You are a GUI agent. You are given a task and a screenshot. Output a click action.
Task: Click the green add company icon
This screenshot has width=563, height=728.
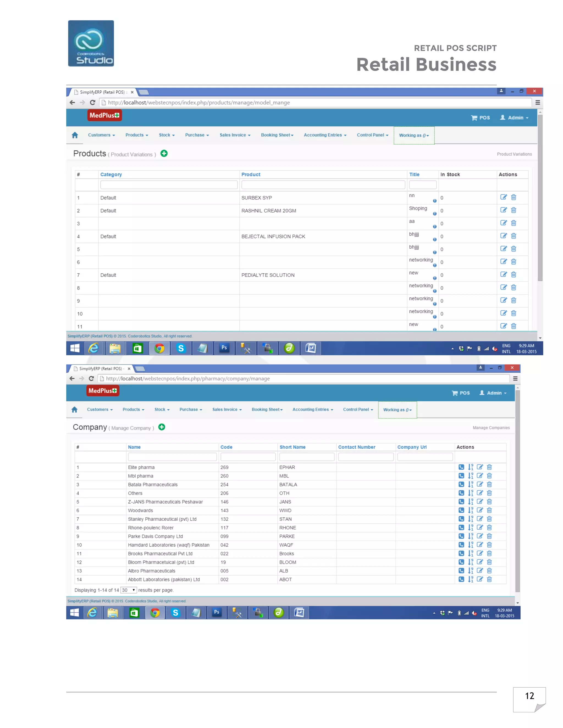(x=162, y=427)
